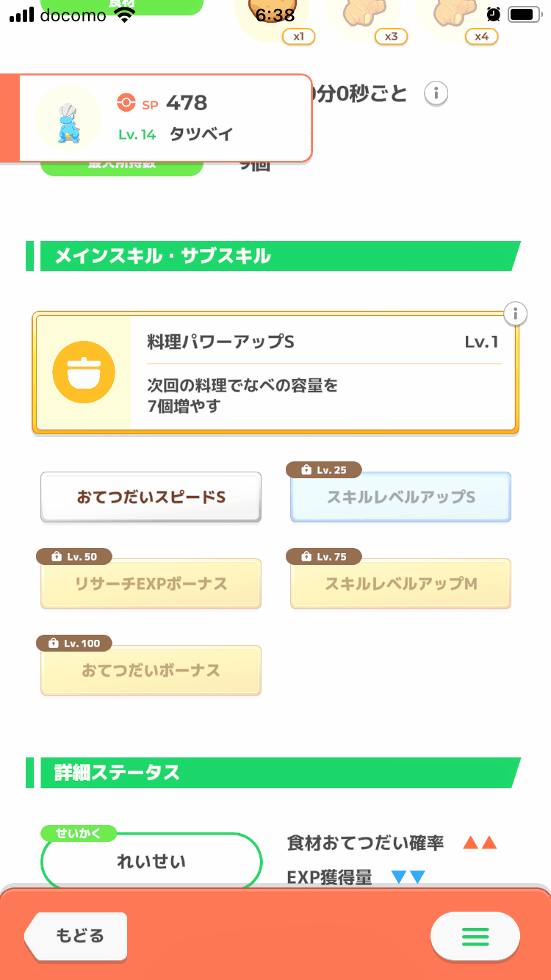Image resolution: width=551 pixels, height=980 pixels.
Task: Tap the info icon on main skill card
Action: [516, 314]
